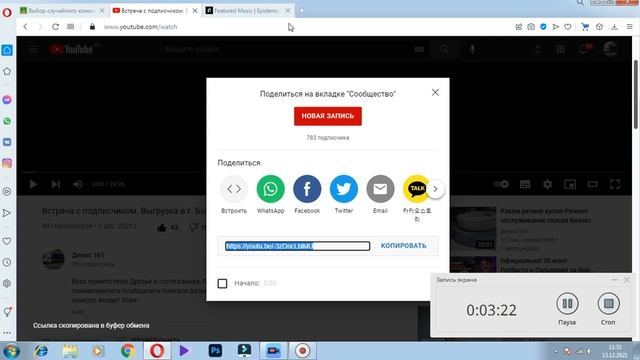This screenshot has width=640, height=360.
Task: Open Instagram in Opera sidebar
Action: click(x=7, y=163)
